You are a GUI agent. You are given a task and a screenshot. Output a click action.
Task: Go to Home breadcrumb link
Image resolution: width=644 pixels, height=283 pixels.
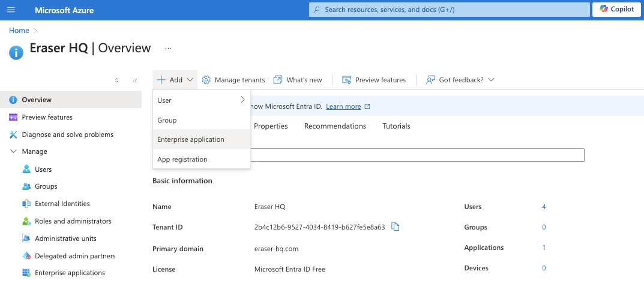pos(19,31)
